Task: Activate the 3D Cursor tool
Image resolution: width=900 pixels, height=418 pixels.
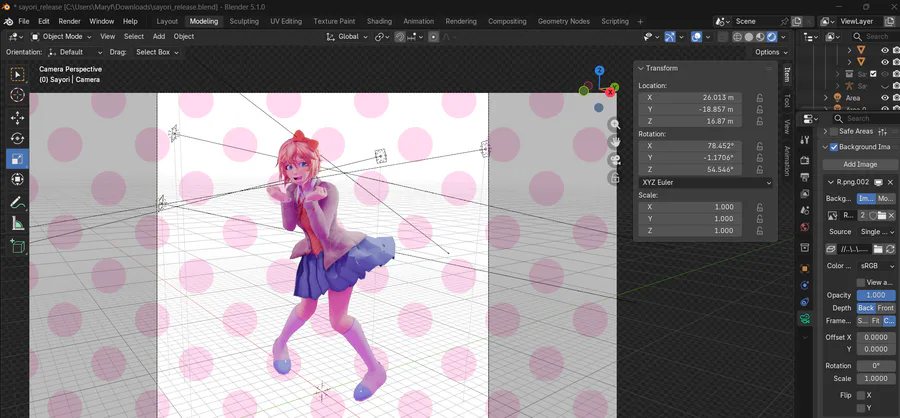Action: point(17,95)
